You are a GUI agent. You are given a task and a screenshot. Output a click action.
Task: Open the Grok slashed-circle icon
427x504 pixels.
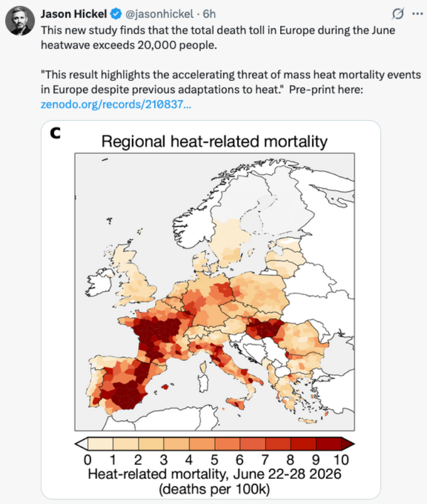coord(398,14)
